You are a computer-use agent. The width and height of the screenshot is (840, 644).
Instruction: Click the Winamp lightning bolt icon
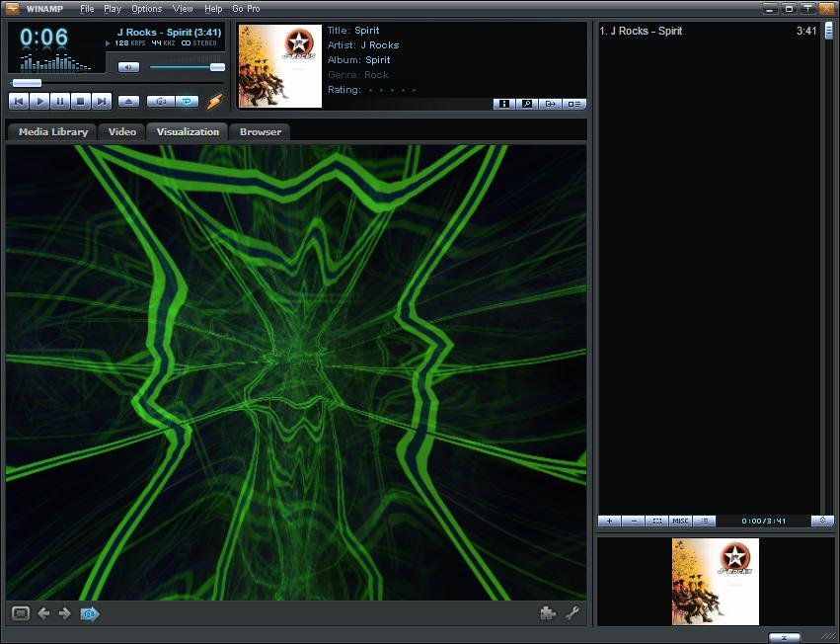(214, 101)
